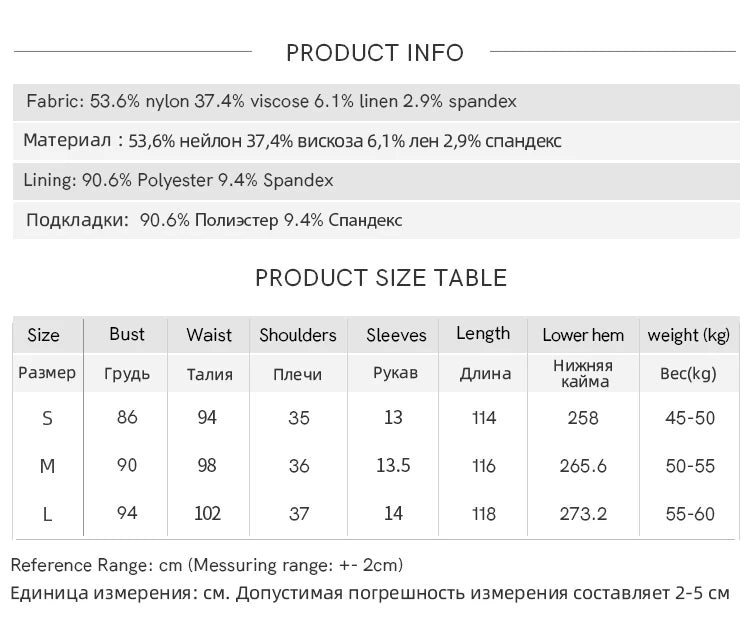Click the 265.6 lower hem value
The height and width of the screenshot is (630, 750).
click(583, 466)
